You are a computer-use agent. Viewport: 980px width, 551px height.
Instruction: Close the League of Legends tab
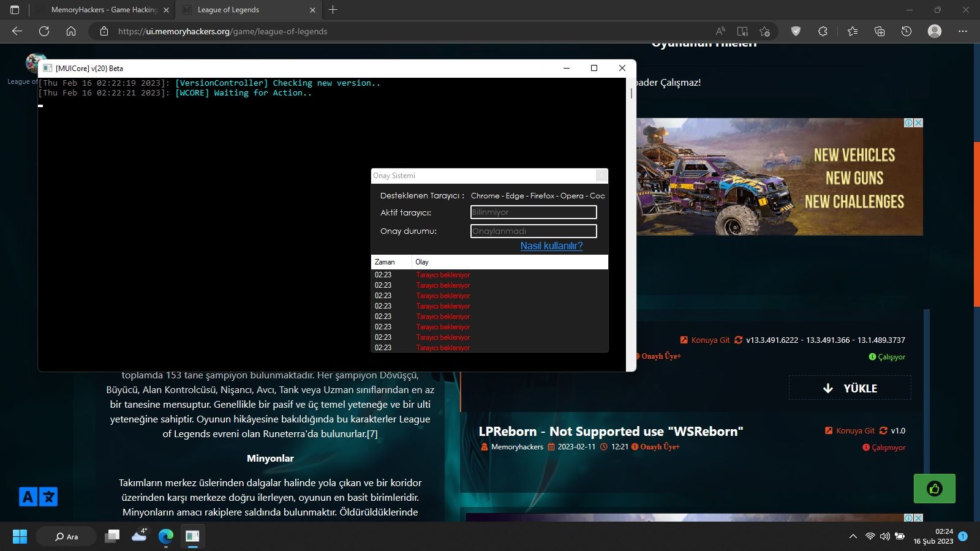click(x=312, y=10)
